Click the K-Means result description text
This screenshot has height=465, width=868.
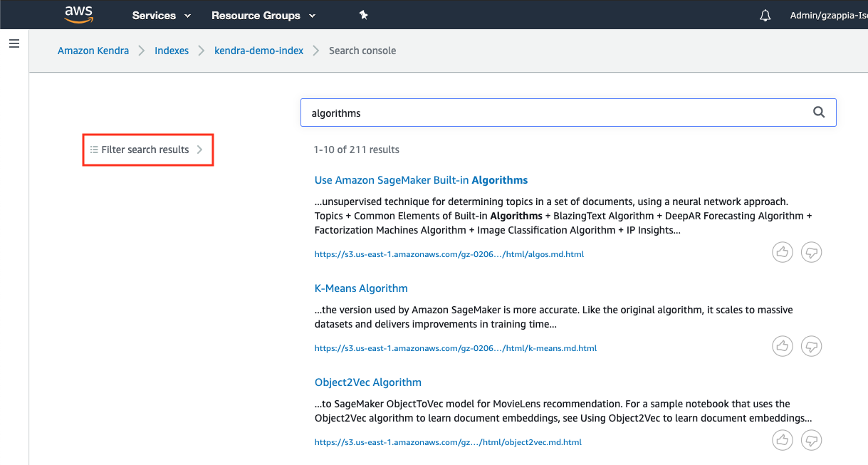coord(554,317)
